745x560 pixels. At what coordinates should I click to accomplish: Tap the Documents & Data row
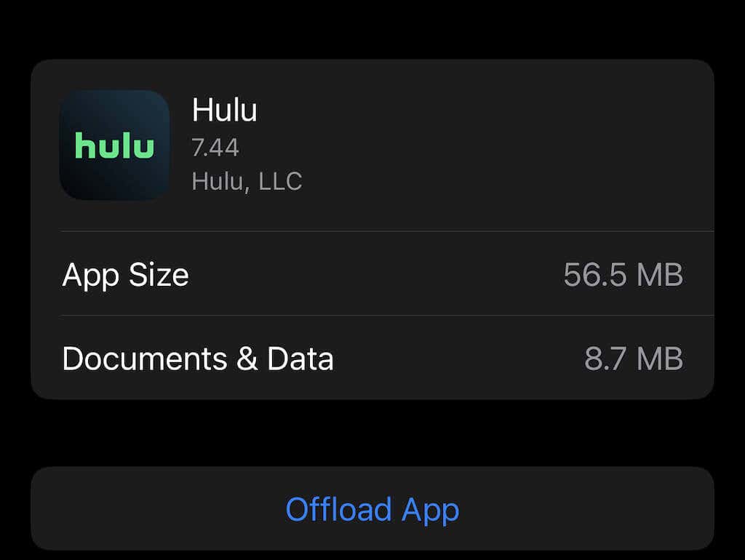372,358
